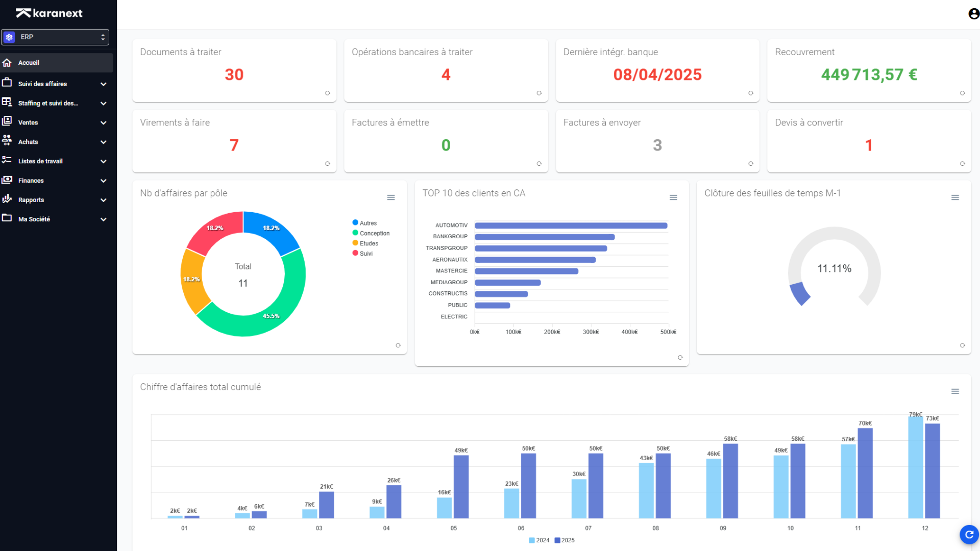The image size is (980, 551).
Task: Open Chiffre d'affaires cumulé chart menu
Action: (x=955, y=391)
